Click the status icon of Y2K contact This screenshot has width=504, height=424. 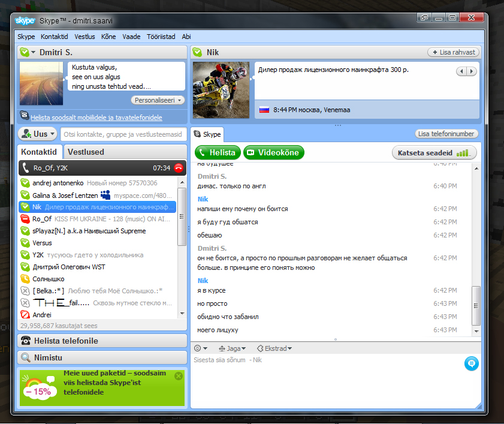[x=25, y=255]
